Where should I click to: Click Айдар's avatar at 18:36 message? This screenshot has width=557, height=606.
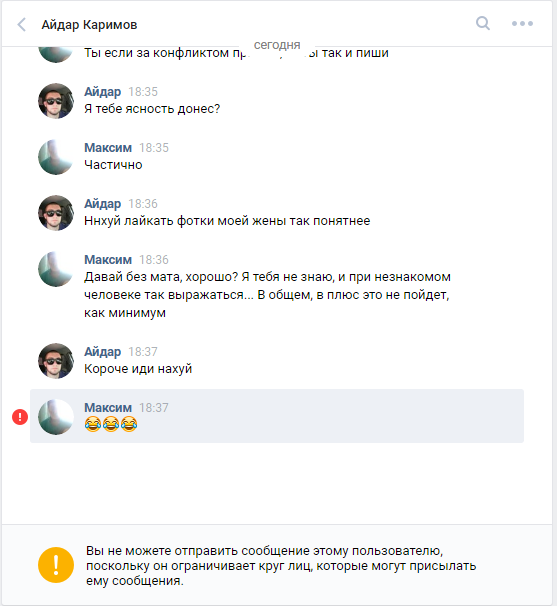56,213
